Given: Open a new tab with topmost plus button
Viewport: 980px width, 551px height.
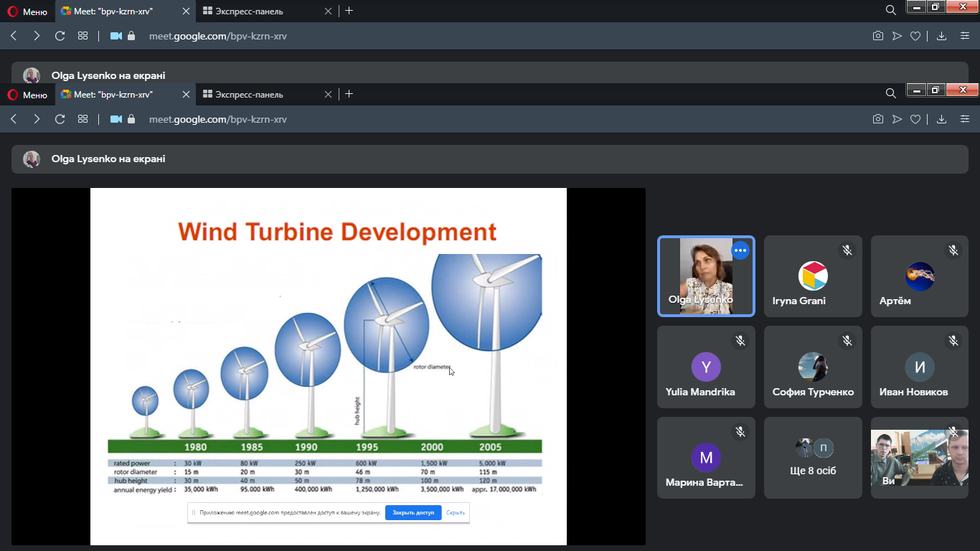Looking at the screenshot, I should point(349,11).
